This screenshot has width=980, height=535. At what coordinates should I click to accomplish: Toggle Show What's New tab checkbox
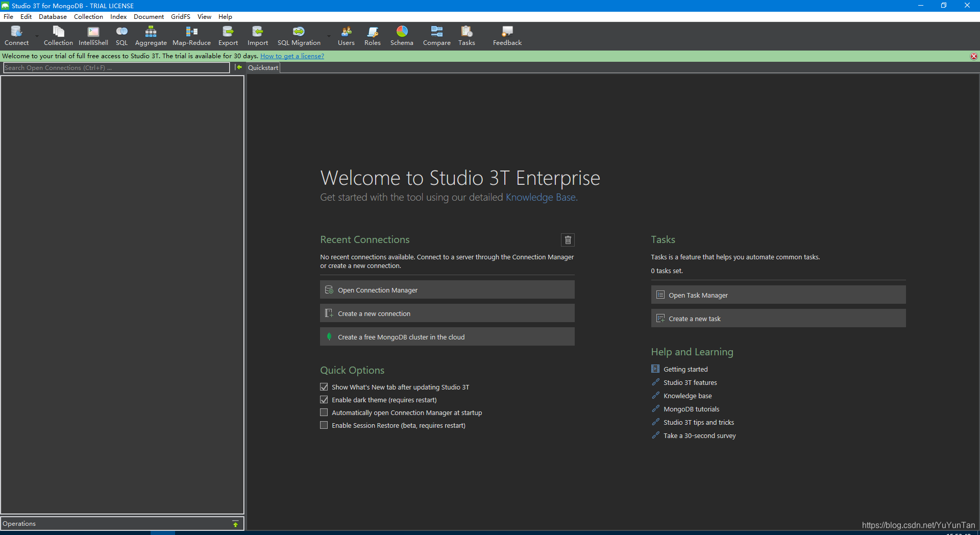coord(324,387)
